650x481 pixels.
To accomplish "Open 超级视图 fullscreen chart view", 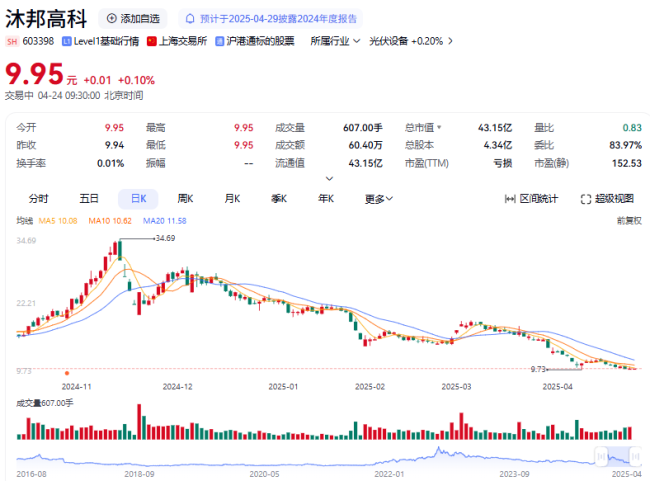I will pos(586,199).
